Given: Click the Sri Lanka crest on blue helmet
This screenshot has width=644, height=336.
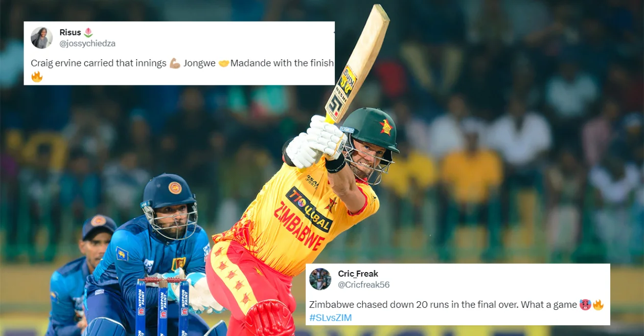Looking at the screenshot, I should 175,188.
